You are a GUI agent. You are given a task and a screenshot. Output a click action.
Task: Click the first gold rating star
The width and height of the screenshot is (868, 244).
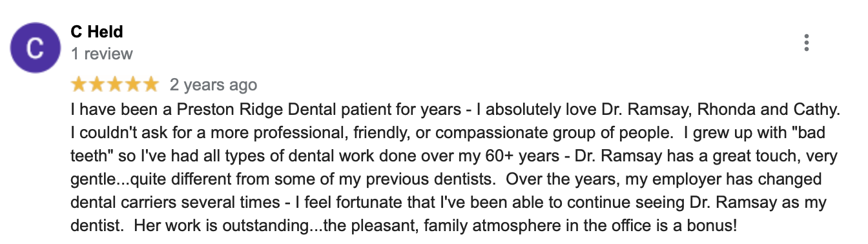click(79, 84)
